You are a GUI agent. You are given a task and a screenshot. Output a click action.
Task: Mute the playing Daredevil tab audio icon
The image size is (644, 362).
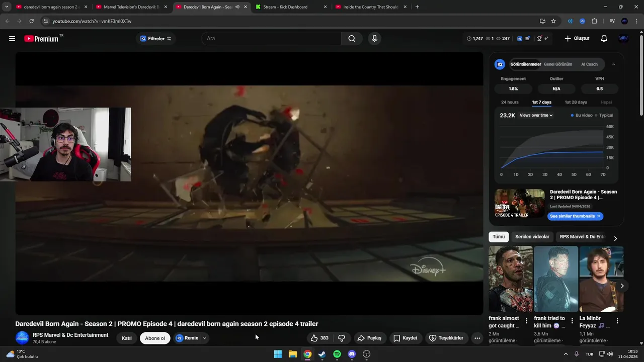tap(237, 7)
